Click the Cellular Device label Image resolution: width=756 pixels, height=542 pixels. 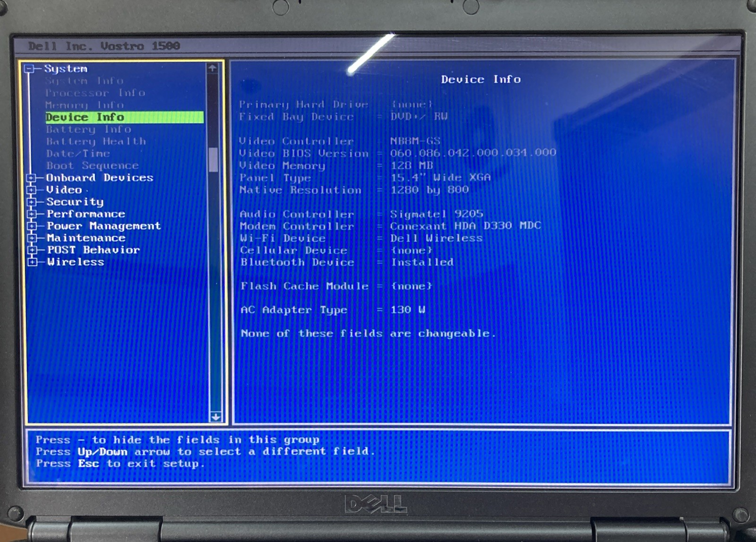pyautogui.click(x=293, y=250)
